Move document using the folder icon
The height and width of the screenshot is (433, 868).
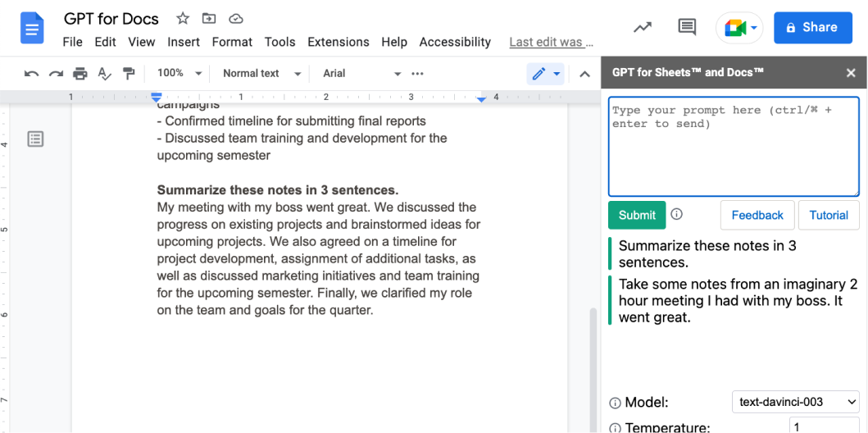(209, 19)
